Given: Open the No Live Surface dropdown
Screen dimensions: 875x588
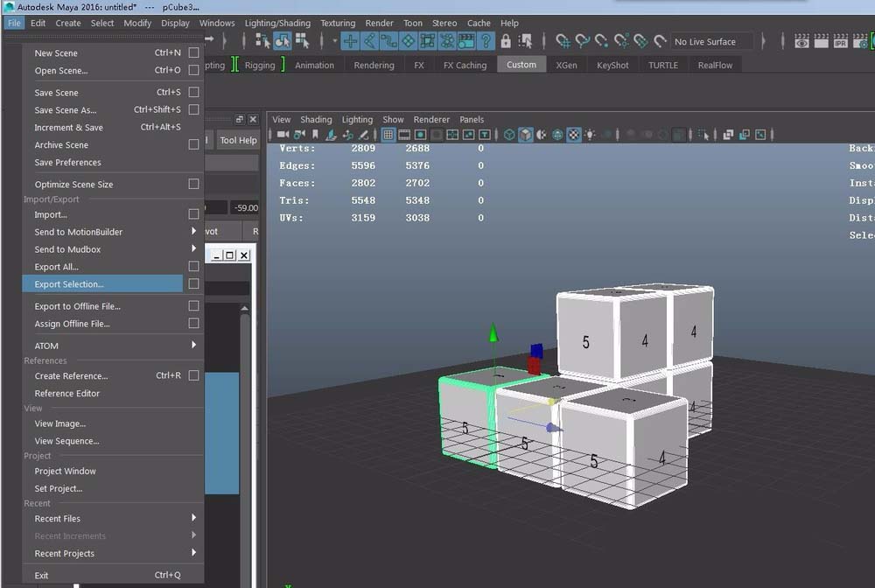Looking at the screenshot, I should 704,41.
